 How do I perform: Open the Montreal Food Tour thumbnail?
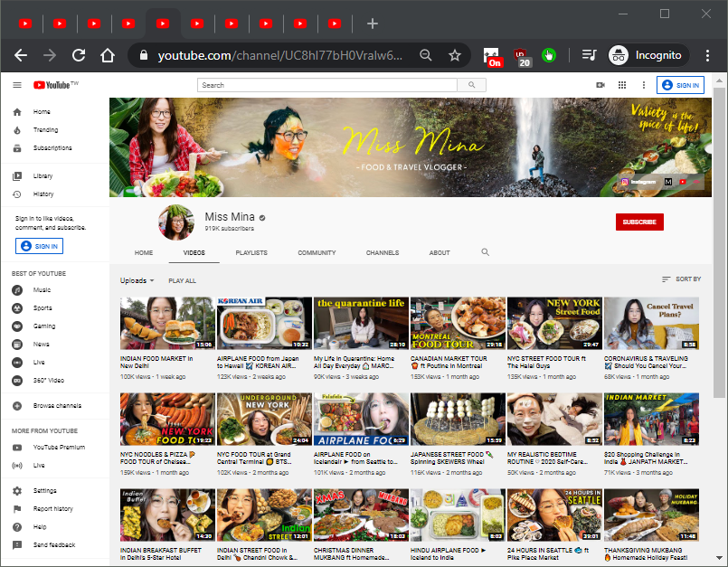pyautogui.click(x=458, y=323)
